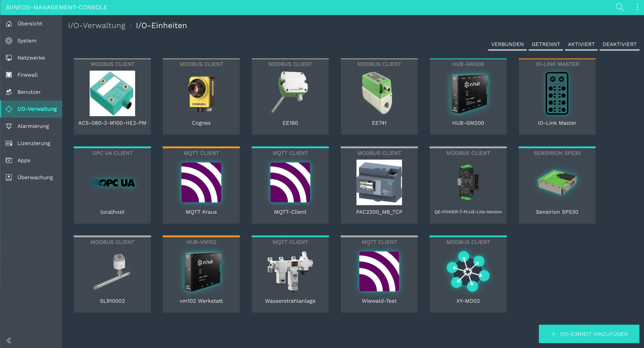Click the I/O-Verwaltung sidebar icon

pos(9,109)
